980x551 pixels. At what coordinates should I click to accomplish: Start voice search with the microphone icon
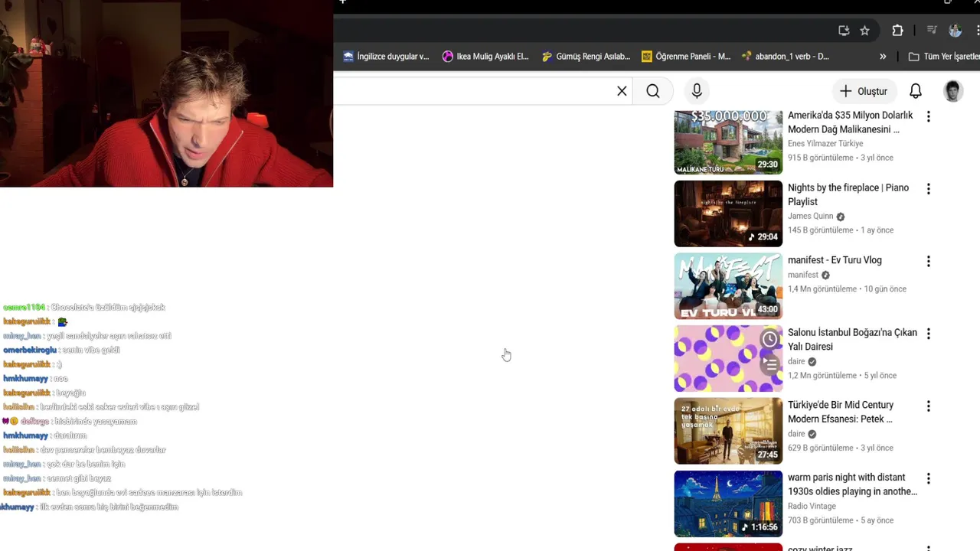tap(697, 91)
